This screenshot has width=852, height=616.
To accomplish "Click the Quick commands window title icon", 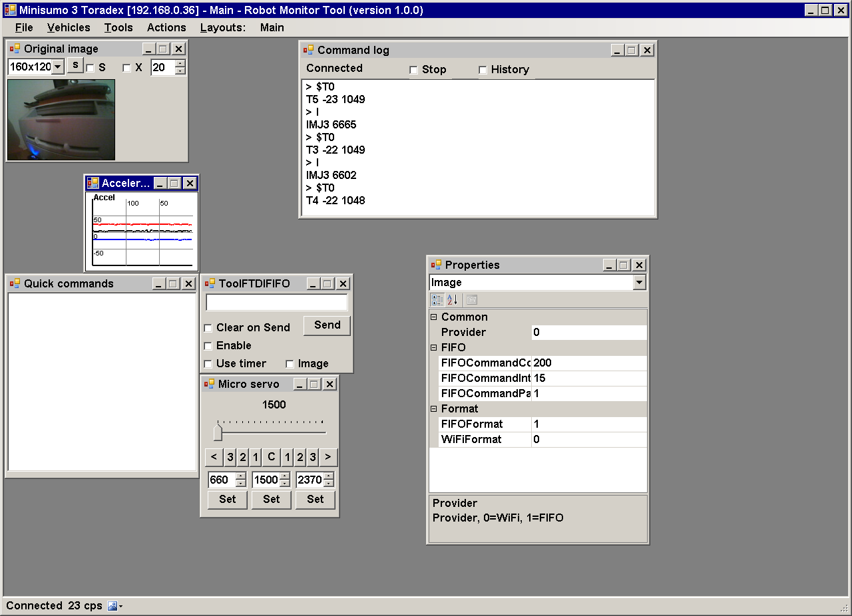I will point(15,283).
